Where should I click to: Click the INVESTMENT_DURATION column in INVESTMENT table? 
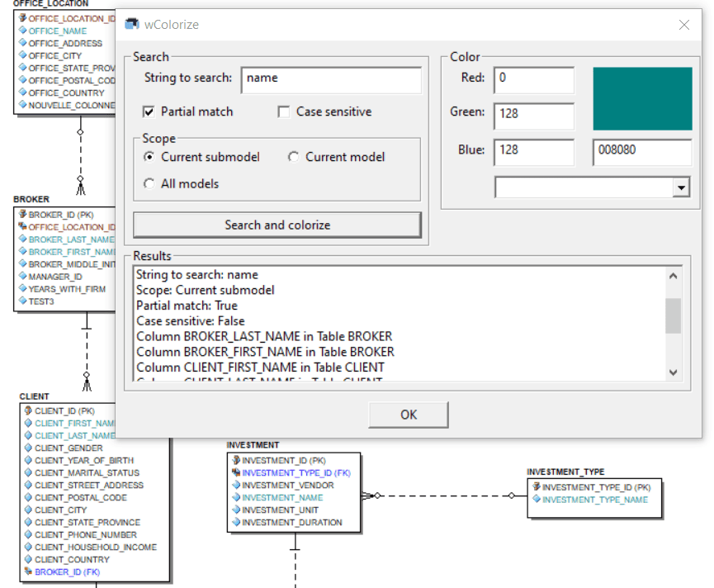pos(292,522)
